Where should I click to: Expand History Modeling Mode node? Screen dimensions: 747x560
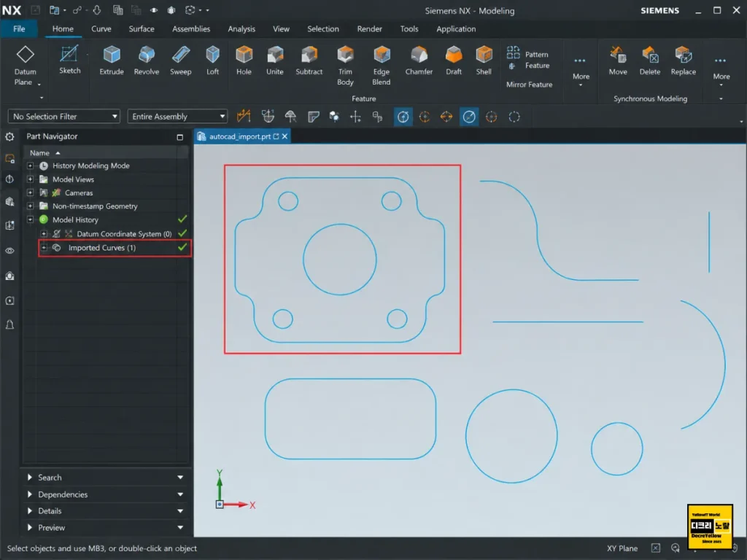[31, 166]
